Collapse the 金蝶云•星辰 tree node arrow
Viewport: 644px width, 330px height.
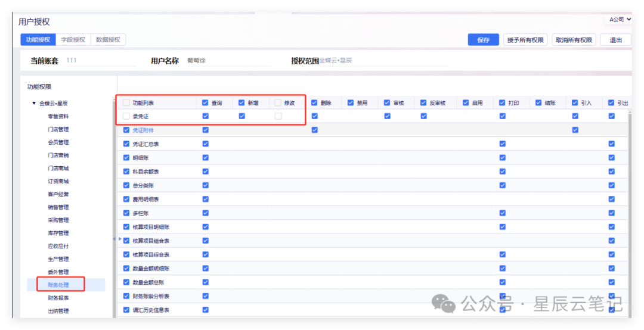coord(34,104)
